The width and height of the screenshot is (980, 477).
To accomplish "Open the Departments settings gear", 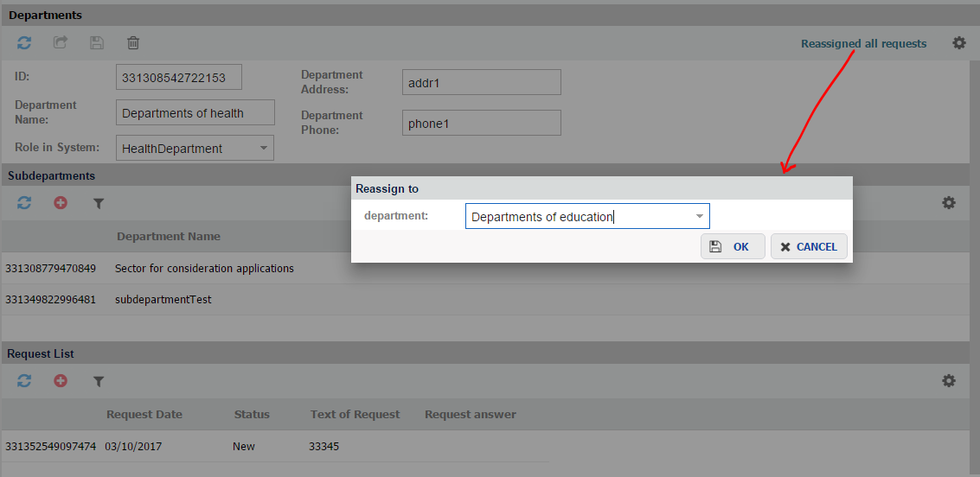I will tap(958, 42).
